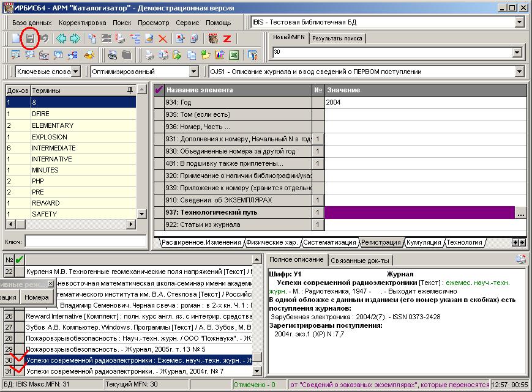Mark record 28 in the results list

[x=20, y=338]
